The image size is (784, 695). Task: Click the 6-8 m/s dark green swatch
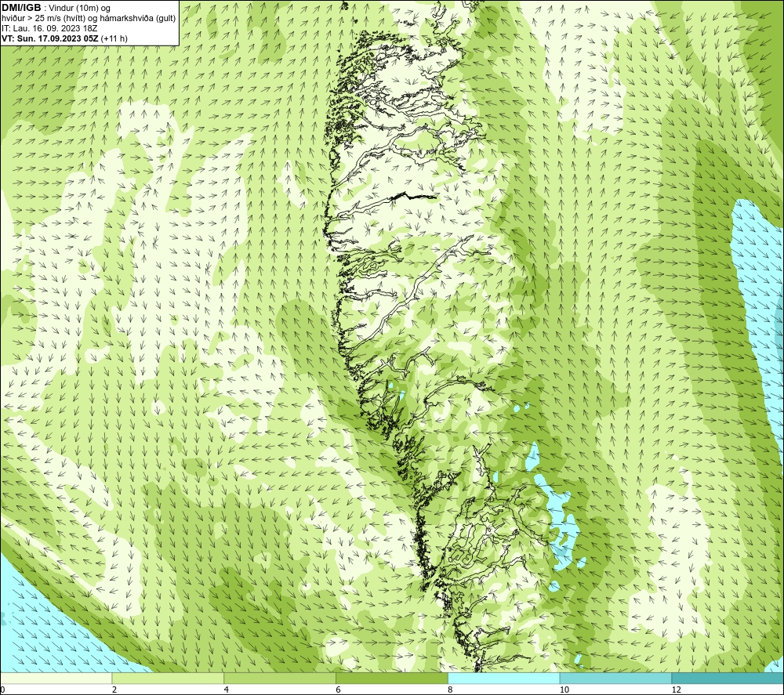pos(392,678)
